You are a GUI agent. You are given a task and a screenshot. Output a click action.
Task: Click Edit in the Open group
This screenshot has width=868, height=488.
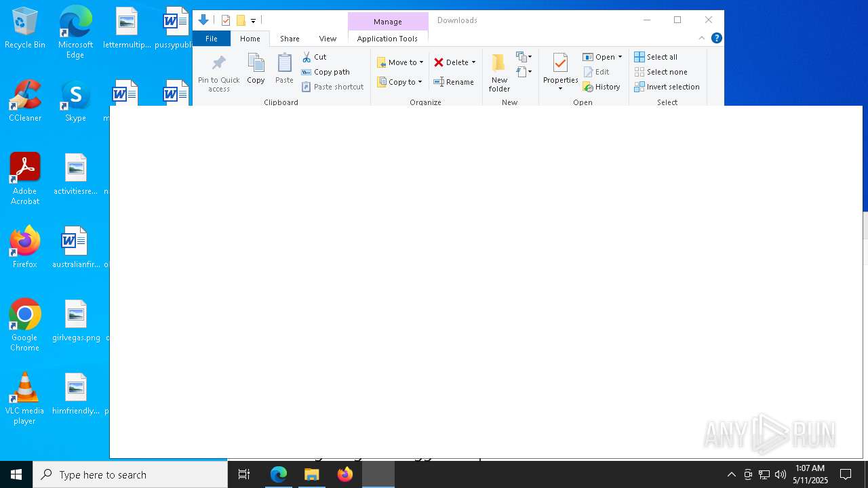click(x=597, y=72)
